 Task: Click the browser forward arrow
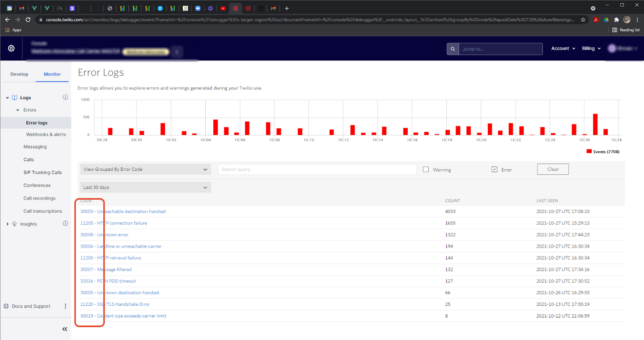18,19
